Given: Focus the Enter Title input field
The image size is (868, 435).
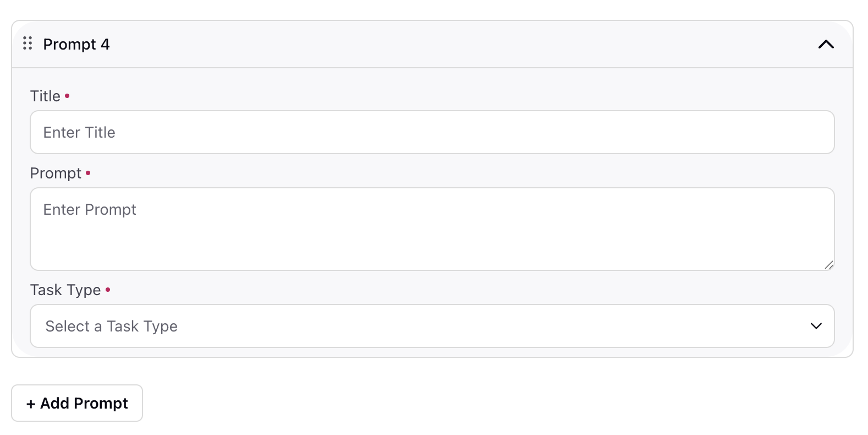Looking at the screenshot, I should coord(432,132).
